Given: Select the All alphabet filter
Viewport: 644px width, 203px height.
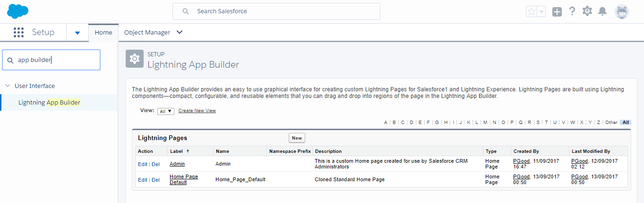Looking at the screenshot, I should [626, 122].
